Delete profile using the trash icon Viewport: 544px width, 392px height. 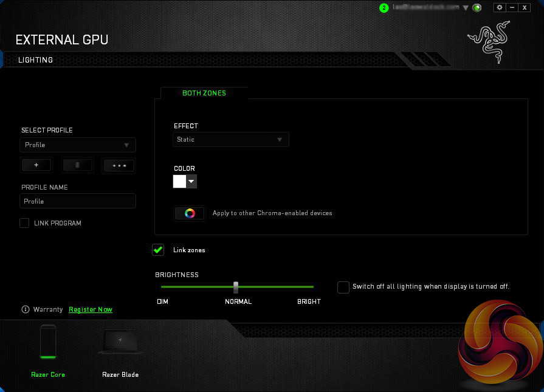77,165
